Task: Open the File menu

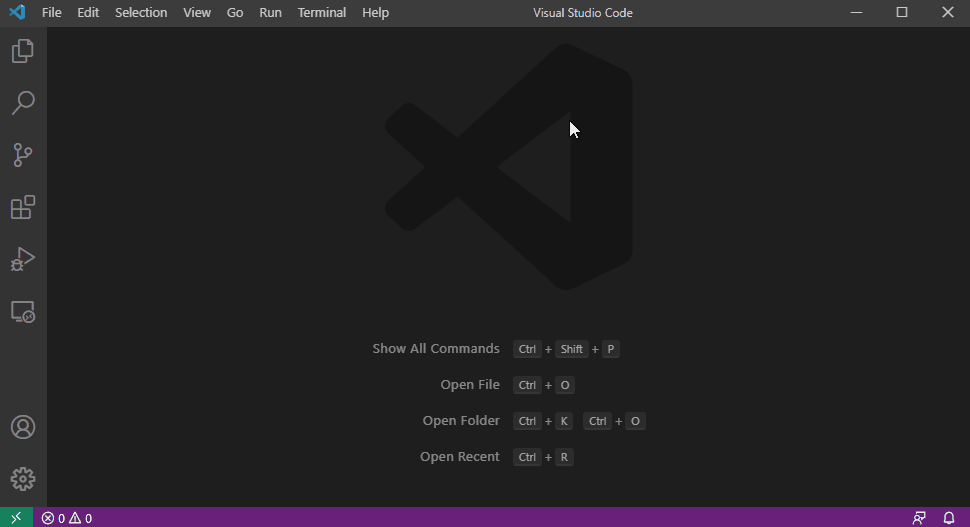Action: [x=51, y=12]
